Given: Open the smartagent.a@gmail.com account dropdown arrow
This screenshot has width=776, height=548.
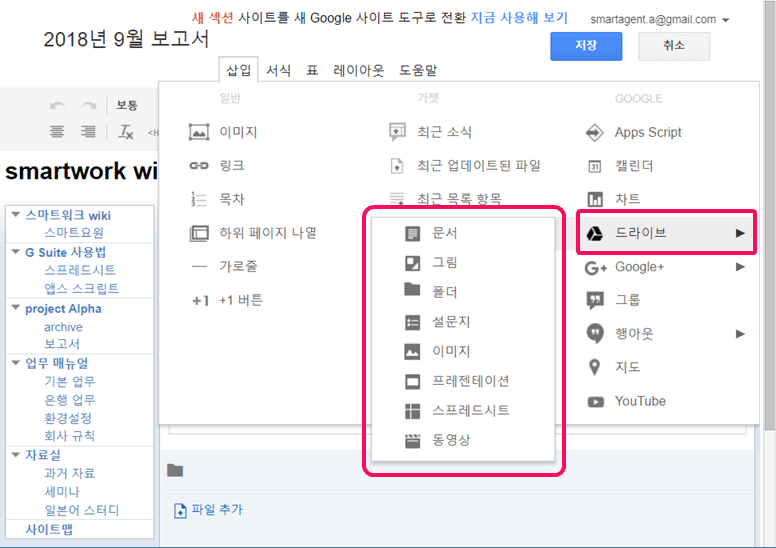Looking at the screenshot, I should 726,20.
